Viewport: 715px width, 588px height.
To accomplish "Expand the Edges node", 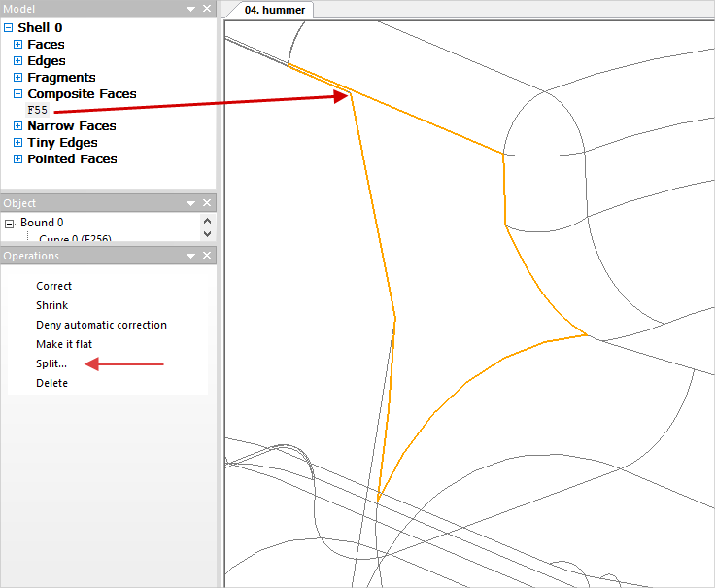I will tap(17, 61).
